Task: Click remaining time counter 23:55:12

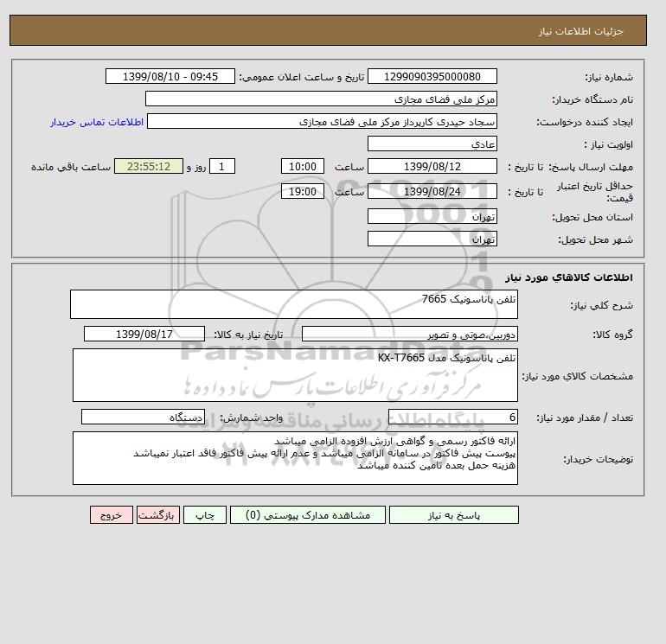Action: pos(149,167)
